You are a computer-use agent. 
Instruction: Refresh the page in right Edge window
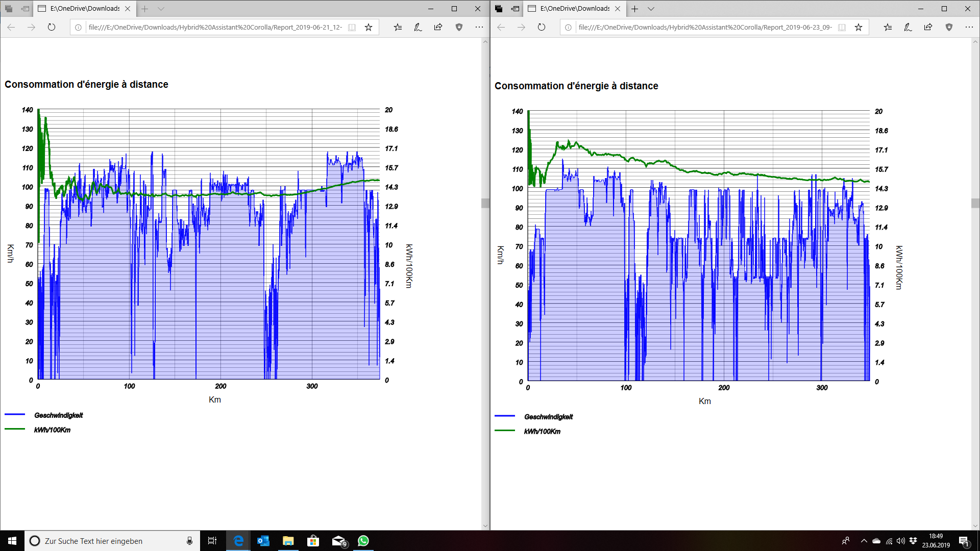pyautogui.click(x=542, y=27)
